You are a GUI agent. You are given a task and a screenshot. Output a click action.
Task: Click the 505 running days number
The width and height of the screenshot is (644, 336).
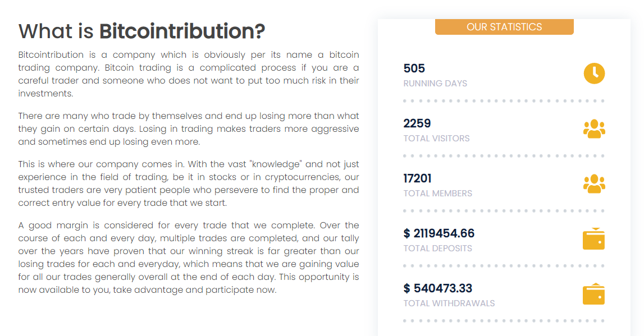pyautogui.click(x=414, y=68)
